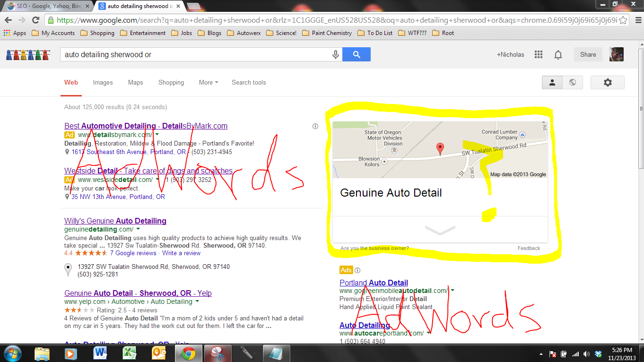
Task: Expand the Genuine Auto Detail card chevron
Action: (440, 230)
